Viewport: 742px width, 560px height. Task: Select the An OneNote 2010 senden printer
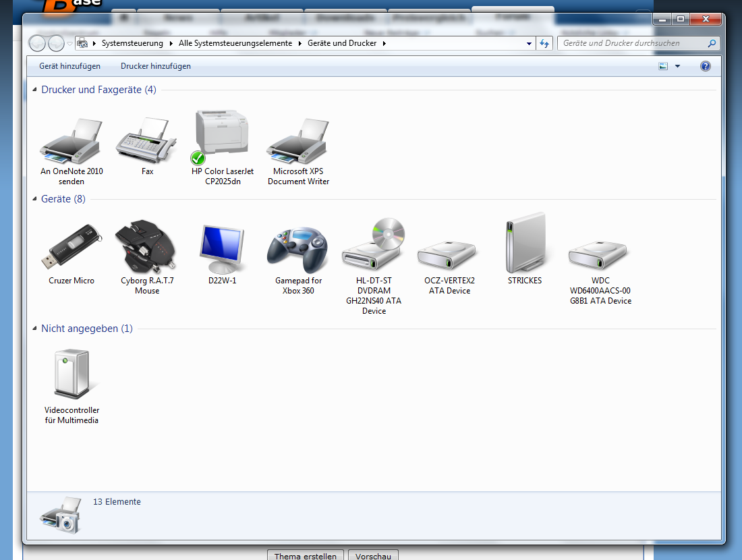click(72, 141)
